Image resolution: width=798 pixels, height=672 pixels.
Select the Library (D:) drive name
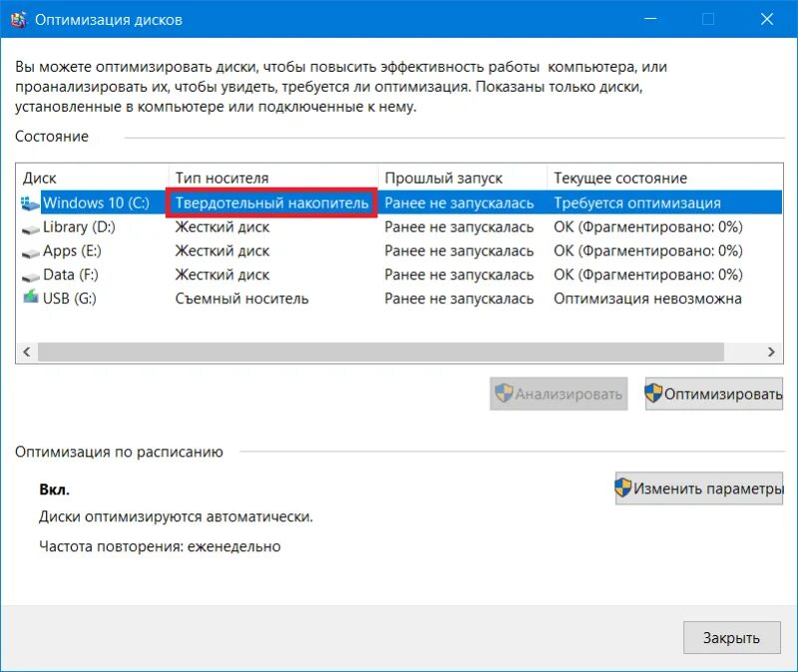coord(79,227)
